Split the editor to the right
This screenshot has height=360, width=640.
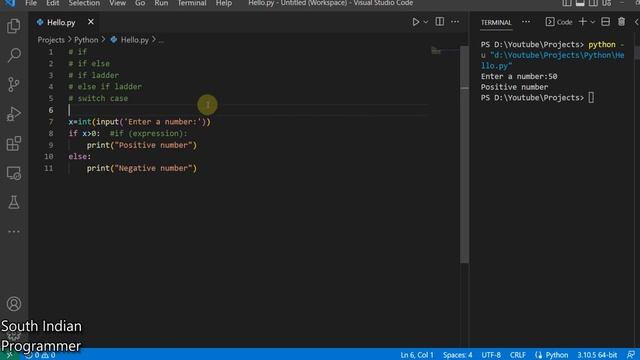[440, 22]
